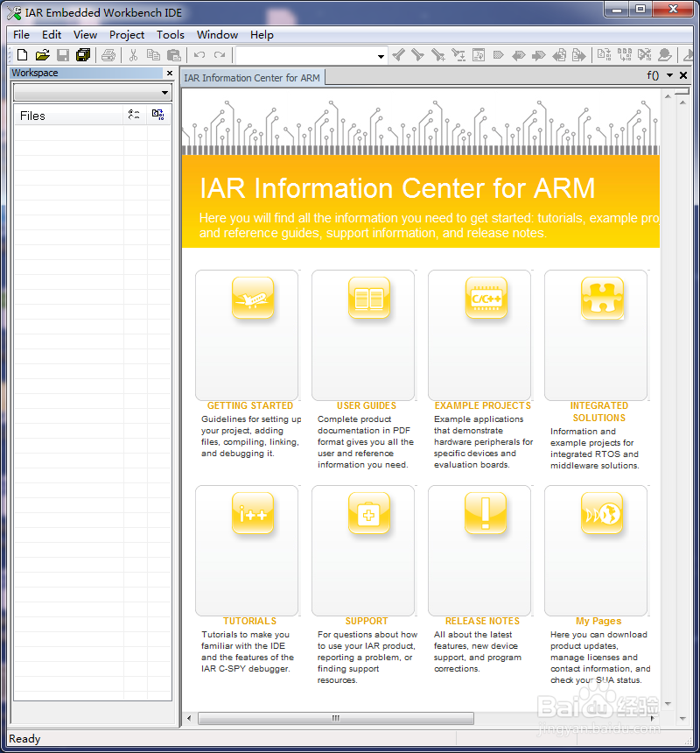Click the Copy icon in toolbar
This screenshot has width=700, height=753.
[x=153, y=55]
